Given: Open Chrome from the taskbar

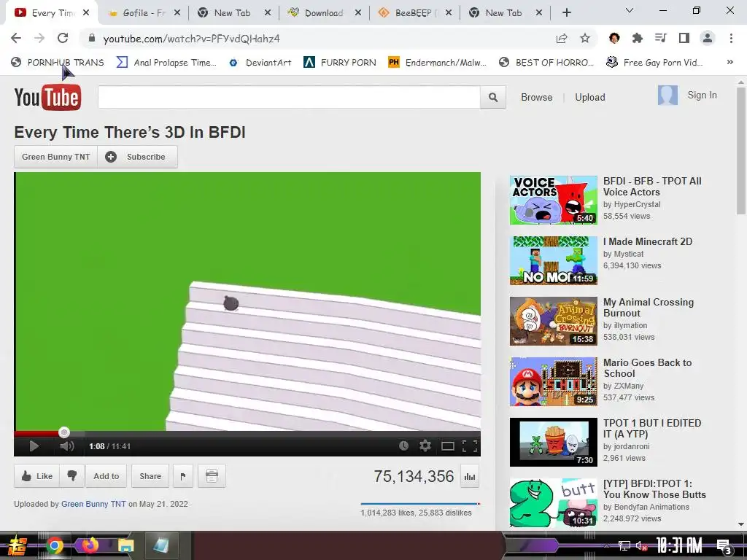Looking at the screenshot, I should tap(54, 545).
